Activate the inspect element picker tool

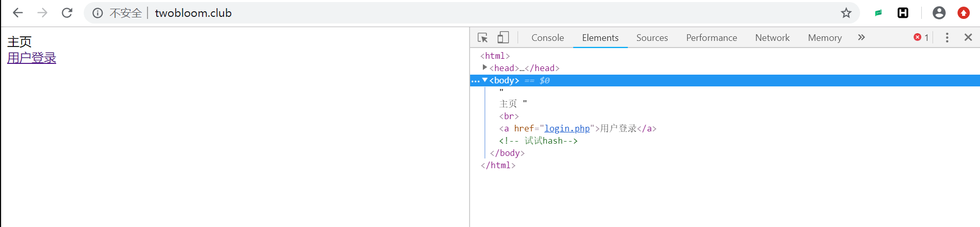coord(482,37)
